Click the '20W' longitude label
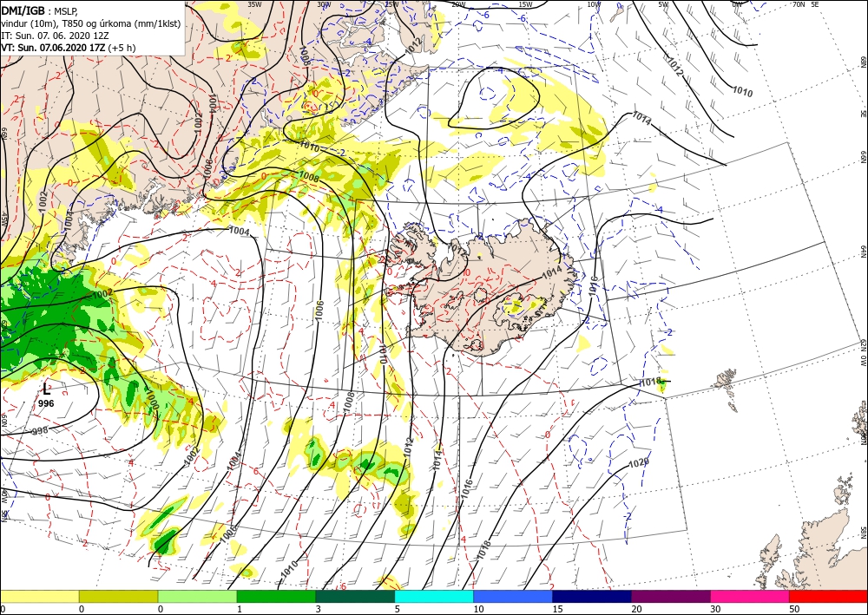Image resolution: width=868 pixels, height=615 pixels. pyautogui.click(x=457, y=4)
